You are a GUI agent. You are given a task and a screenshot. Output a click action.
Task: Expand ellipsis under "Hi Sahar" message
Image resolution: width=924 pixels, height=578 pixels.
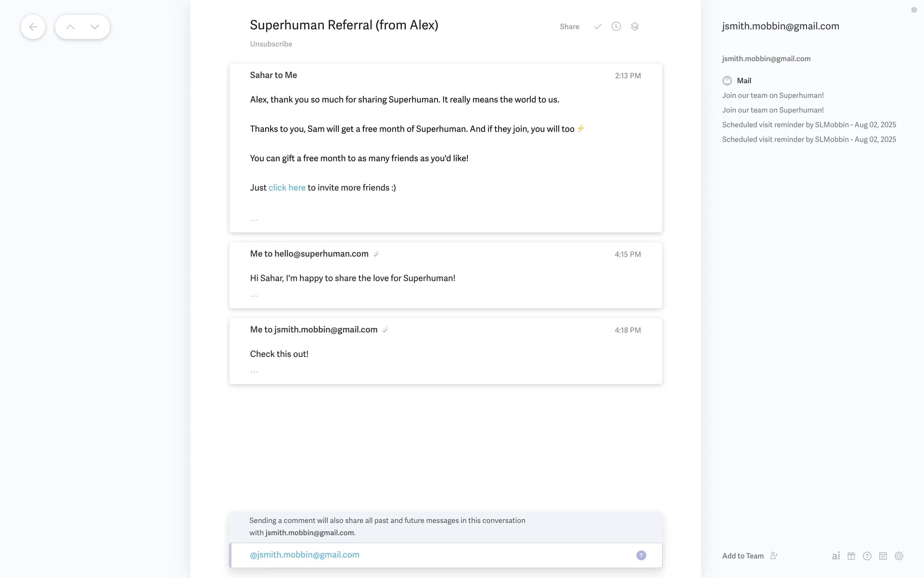[x=254, y=295]
